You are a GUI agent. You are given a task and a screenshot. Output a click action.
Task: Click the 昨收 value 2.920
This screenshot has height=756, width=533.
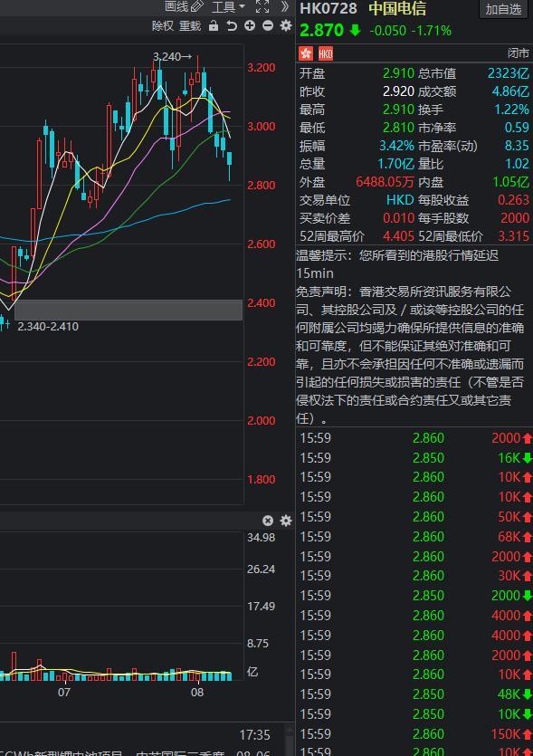pyautogui.click(x=398, y=91)
